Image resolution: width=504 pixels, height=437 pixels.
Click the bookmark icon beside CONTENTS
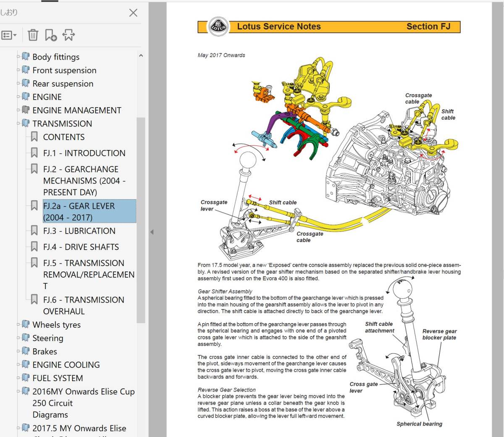(x=34, y=137)
